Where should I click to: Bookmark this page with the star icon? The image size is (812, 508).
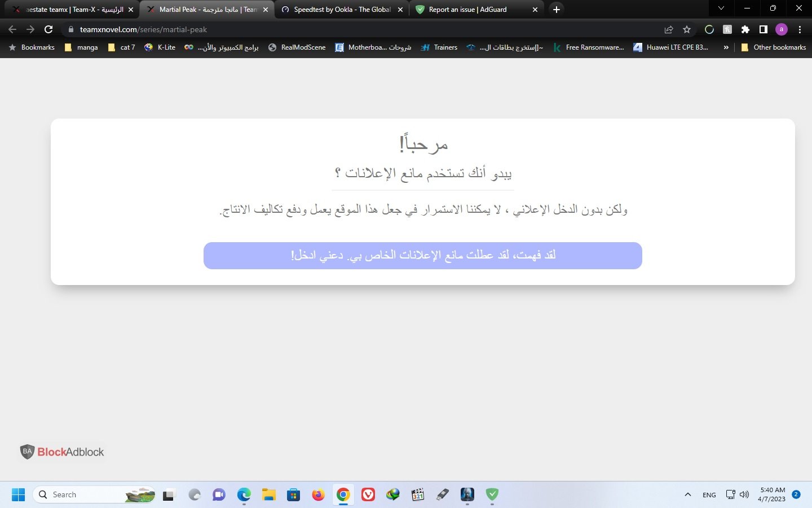[686, 29]
